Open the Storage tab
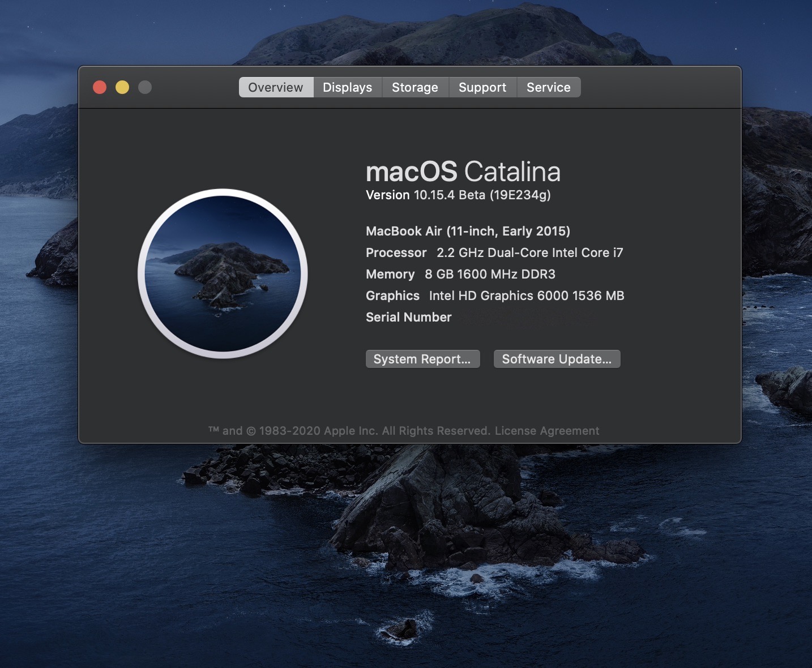 coord(415,87)
